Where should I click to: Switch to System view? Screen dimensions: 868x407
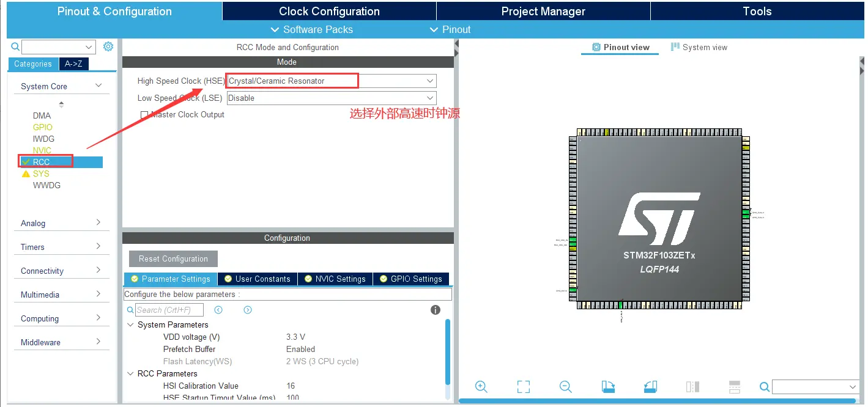point(699,47)
